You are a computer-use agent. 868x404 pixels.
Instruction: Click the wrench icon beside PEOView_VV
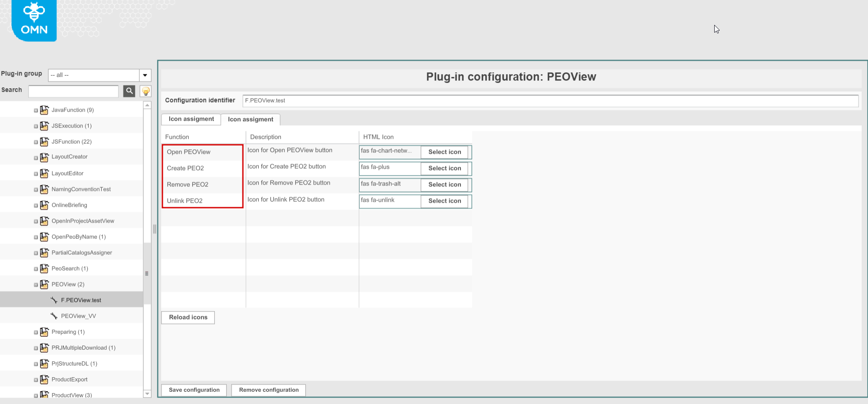(54, 316)
